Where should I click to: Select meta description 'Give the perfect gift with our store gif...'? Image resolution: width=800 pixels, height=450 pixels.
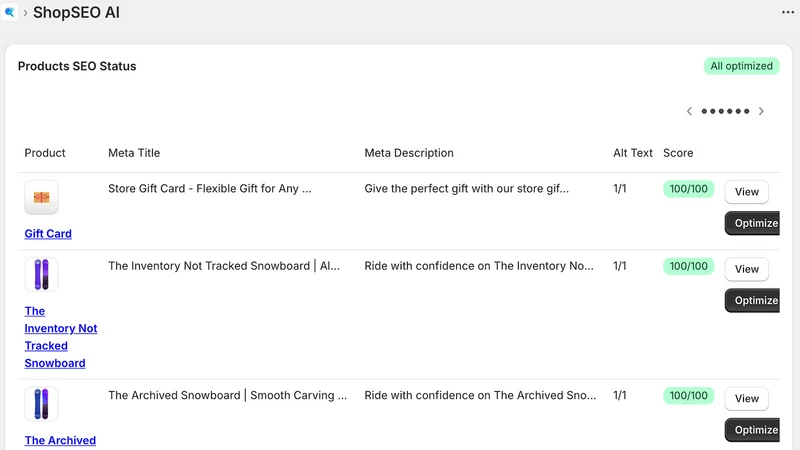coord(466,189)
